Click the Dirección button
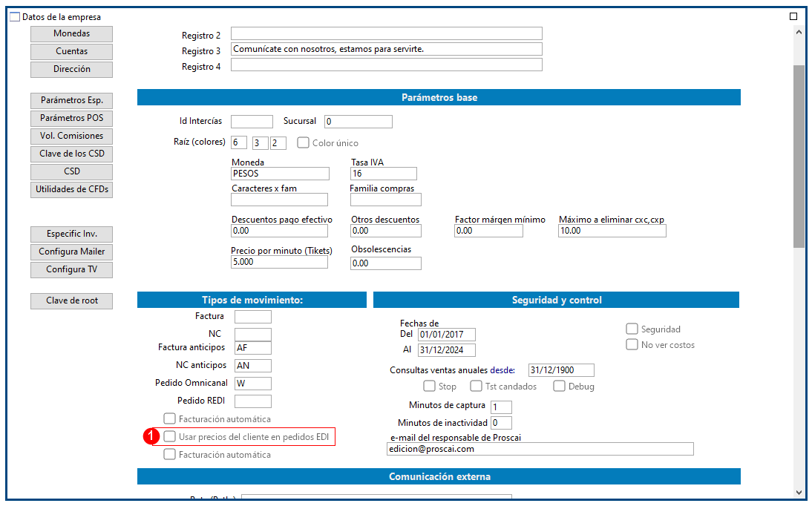 click(x=71, y=69)
